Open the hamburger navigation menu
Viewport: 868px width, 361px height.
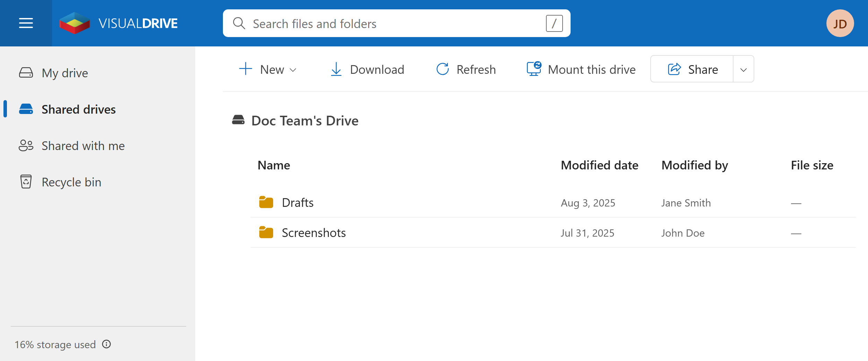click(x=26, y=23)
